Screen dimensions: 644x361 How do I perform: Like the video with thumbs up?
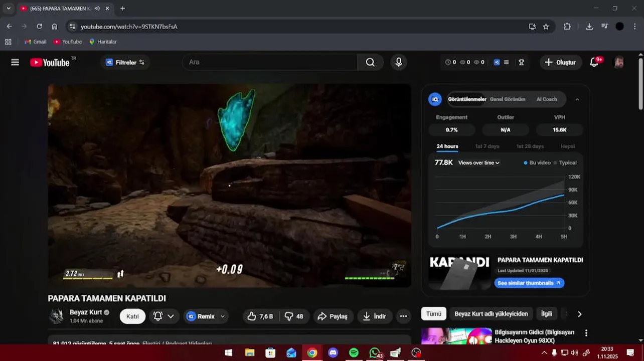pyautogui.click(x=260, y=316)
